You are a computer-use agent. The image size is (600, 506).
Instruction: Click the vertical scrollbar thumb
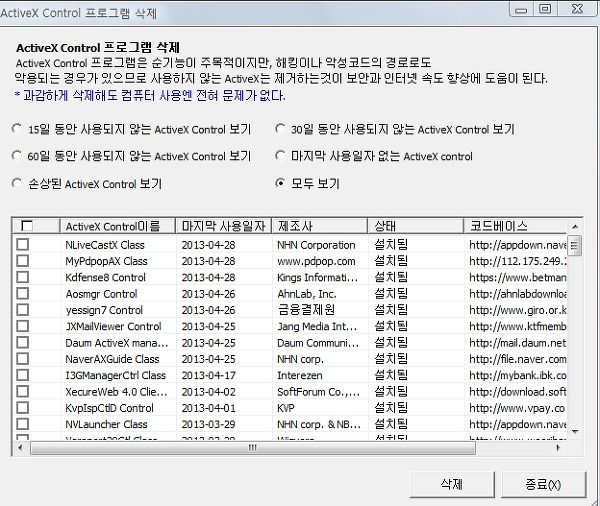[x=575, y=245]
